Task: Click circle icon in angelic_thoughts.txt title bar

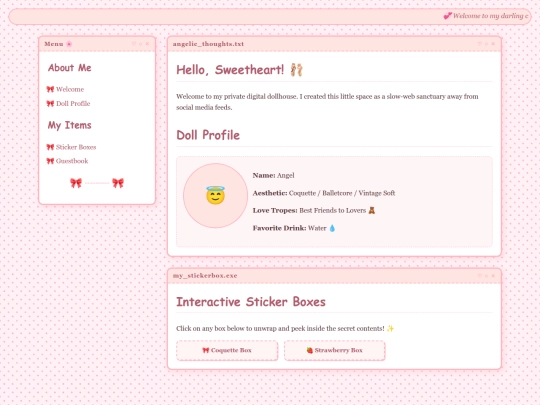Action: [x=486, y=44]
